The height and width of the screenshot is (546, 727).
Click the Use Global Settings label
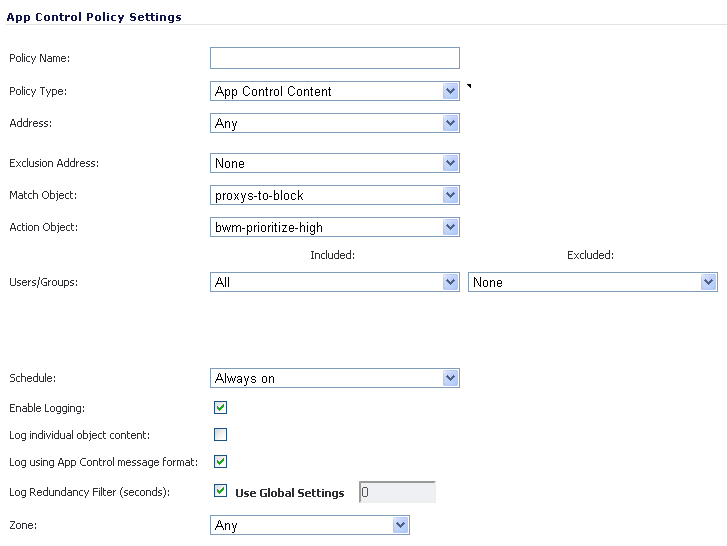pos(290,493)
